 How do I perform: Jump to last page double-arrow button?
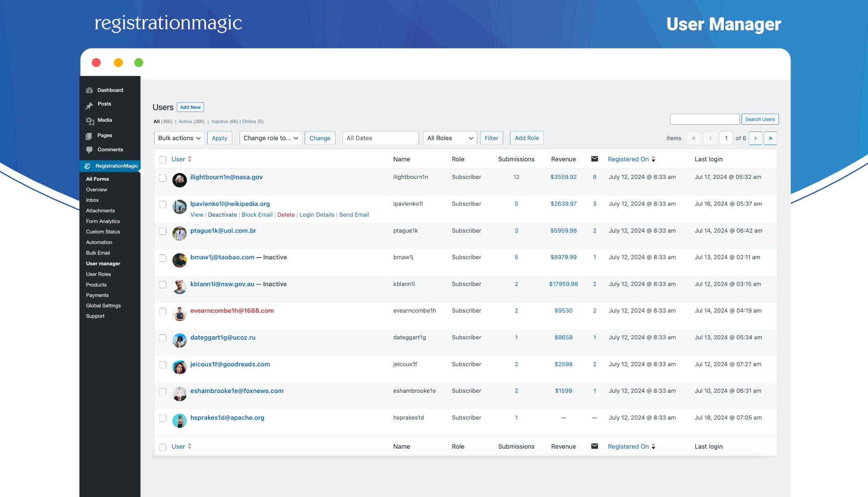770,138
